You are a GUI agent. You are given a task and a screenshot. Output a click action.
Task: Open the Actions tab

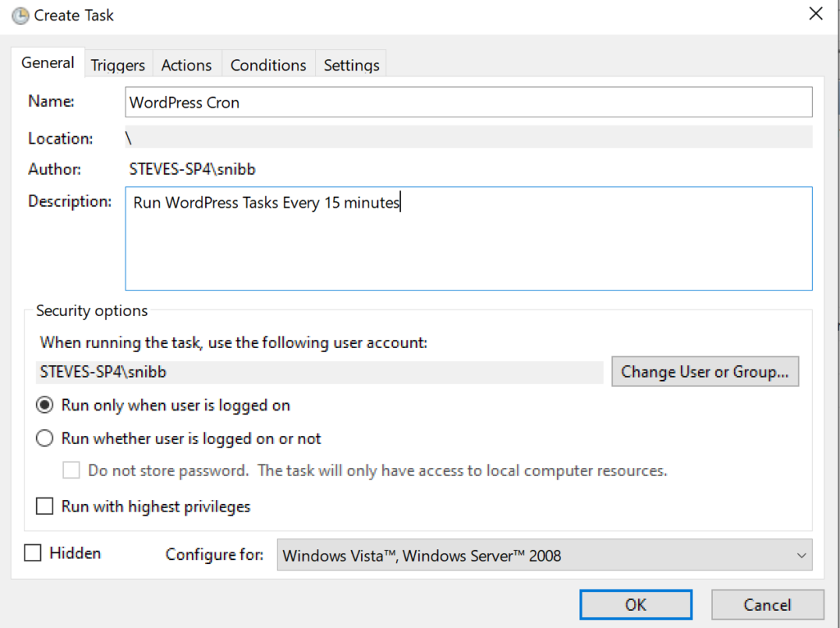click(186, 66)
